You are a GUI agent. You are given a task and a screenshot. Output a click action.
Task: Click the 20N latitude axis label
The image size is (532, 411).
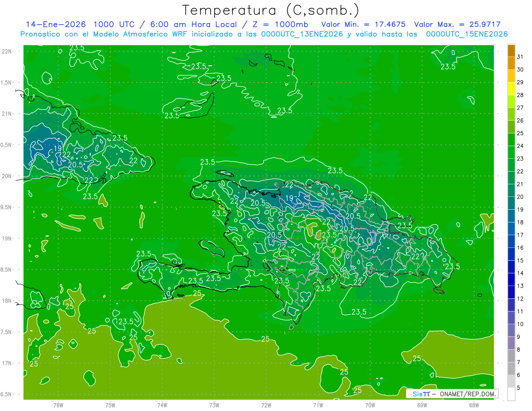click(x=8, y=176)
